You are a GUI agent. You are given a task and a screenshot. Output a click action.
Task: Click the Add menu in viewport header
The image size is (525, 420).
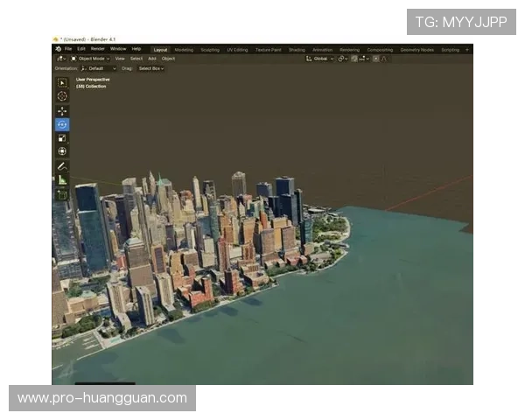152,59
